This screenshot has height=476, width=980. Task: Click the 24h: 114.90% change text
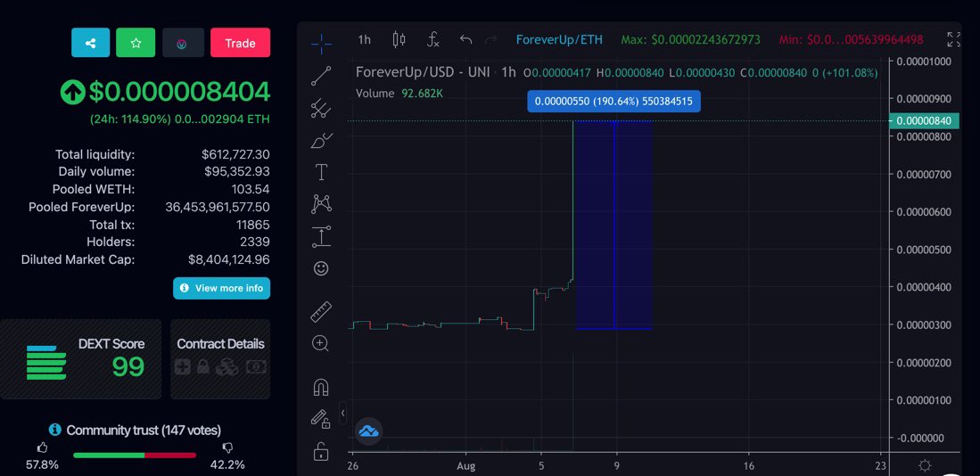tap(130, 119)
